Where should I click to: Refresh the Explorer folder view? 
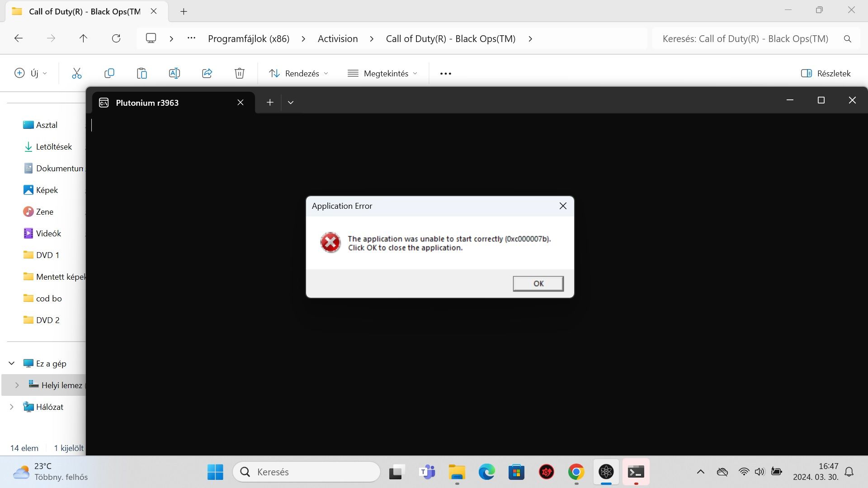[x=116, y=38]
